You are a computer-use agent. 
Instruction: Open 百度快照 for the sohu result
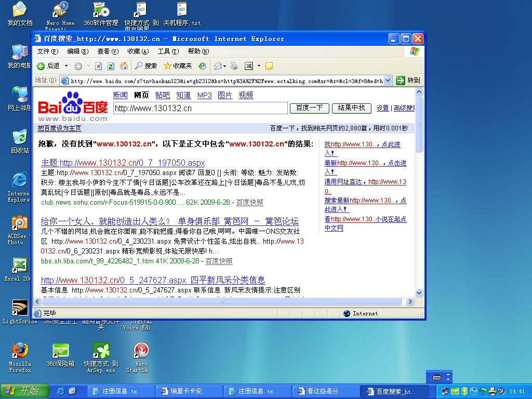click(250, 203)
